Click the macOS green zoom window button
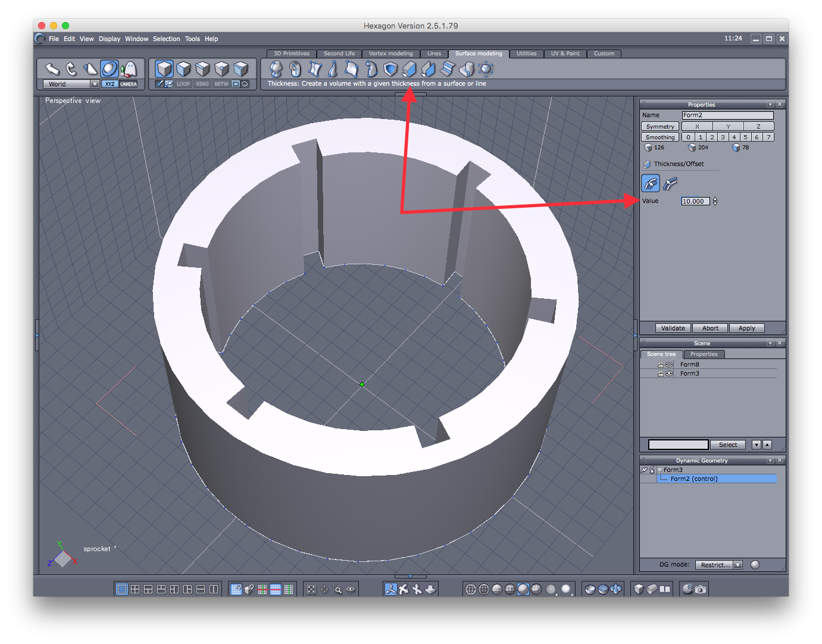Screen dimensions: 822x644 (65, 26)
